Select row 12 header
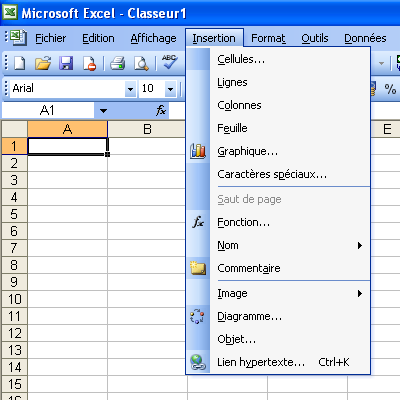 click(14, 333)
